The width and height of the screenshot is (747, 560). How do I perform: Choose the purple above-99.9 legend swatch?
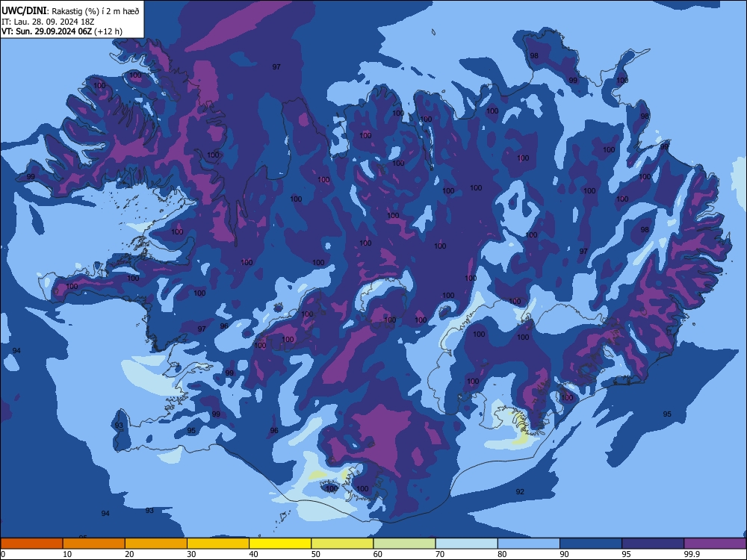click(715, 544)
